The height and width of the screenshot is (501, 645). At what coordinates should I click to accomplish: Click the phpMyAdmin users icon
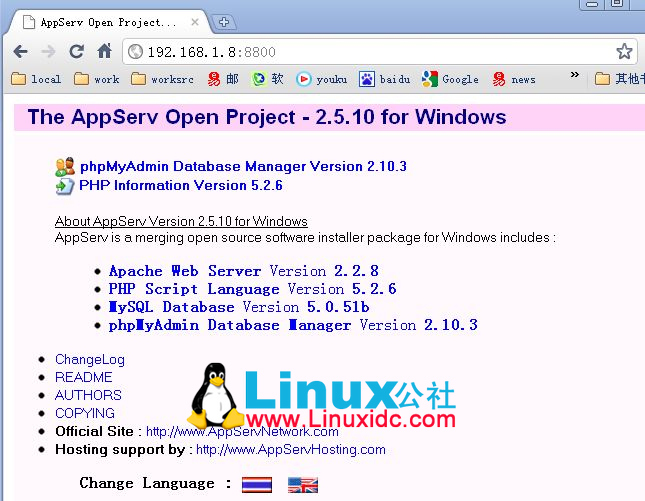[x=65, y=167]
